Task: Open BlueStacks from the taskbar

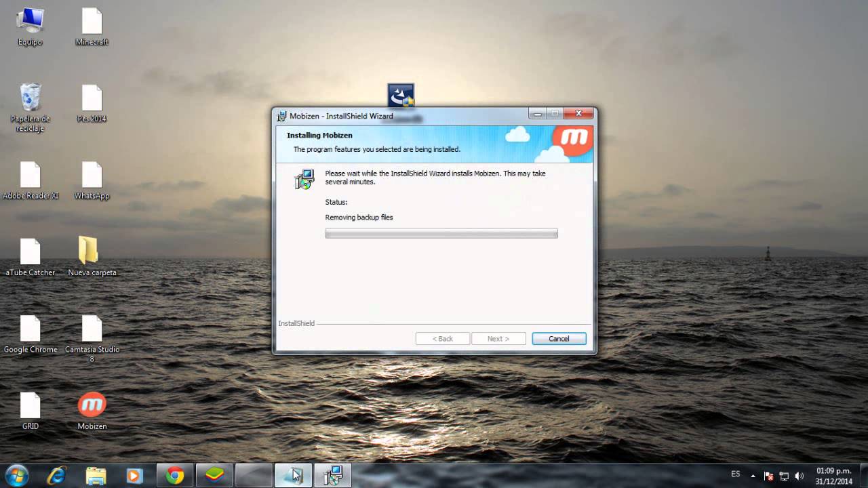Action: [214, 476]
